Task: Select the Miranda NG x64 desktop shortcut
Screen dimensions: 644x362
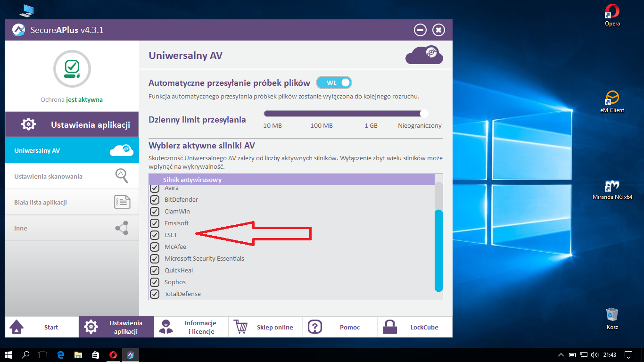Action: click(x=612, y=189)
